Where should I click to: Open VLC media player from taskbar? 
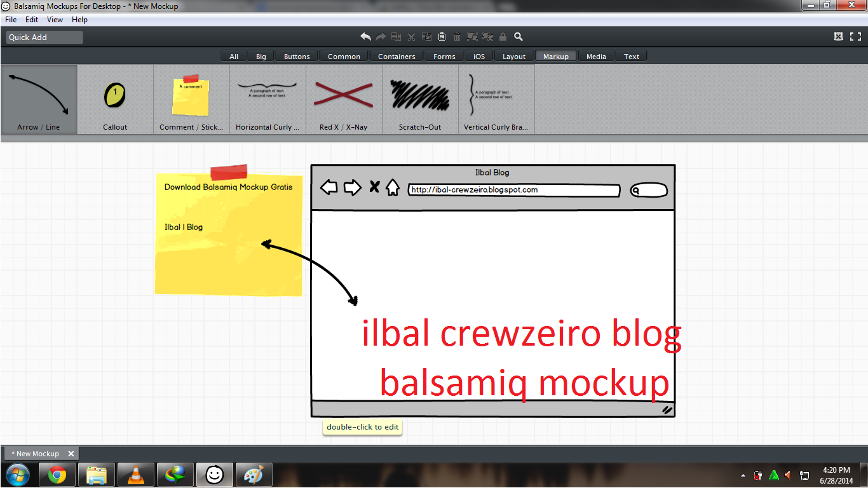click(x=136, y=475)
